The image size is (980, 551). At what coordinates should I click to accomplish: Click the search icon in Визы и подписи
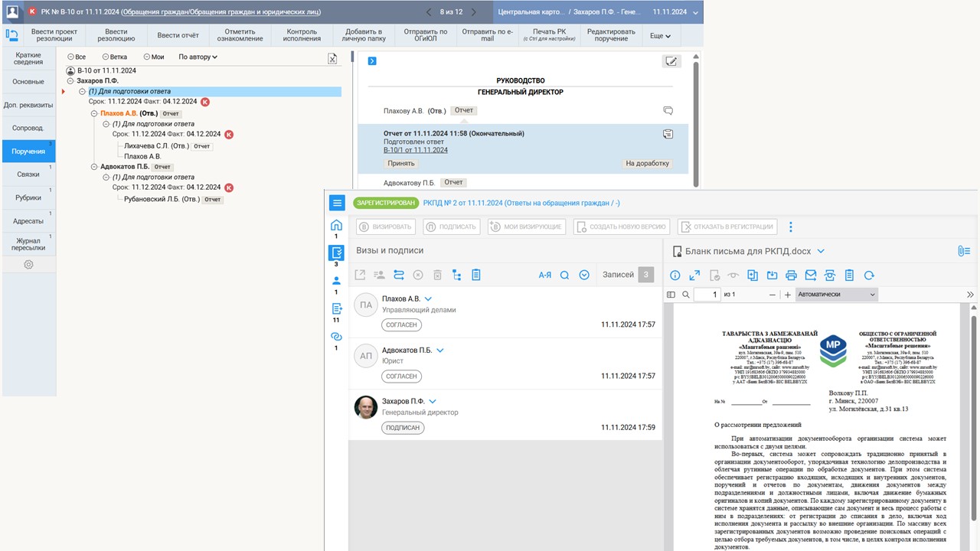tap(564, 275)
